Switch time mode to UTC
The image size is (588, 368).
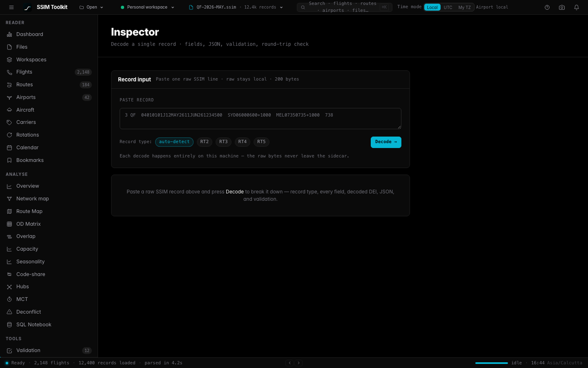pos(448,7)
